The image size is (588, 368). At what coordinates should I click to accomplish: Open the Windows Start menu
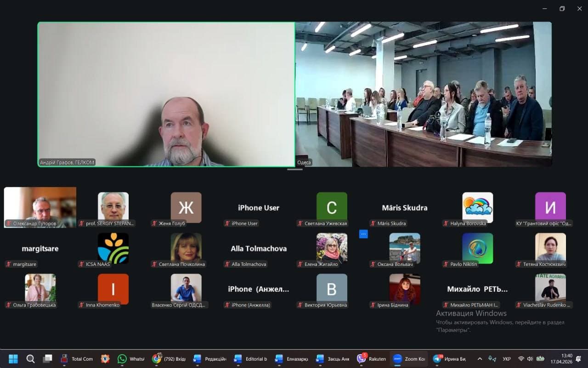(13, 359)
